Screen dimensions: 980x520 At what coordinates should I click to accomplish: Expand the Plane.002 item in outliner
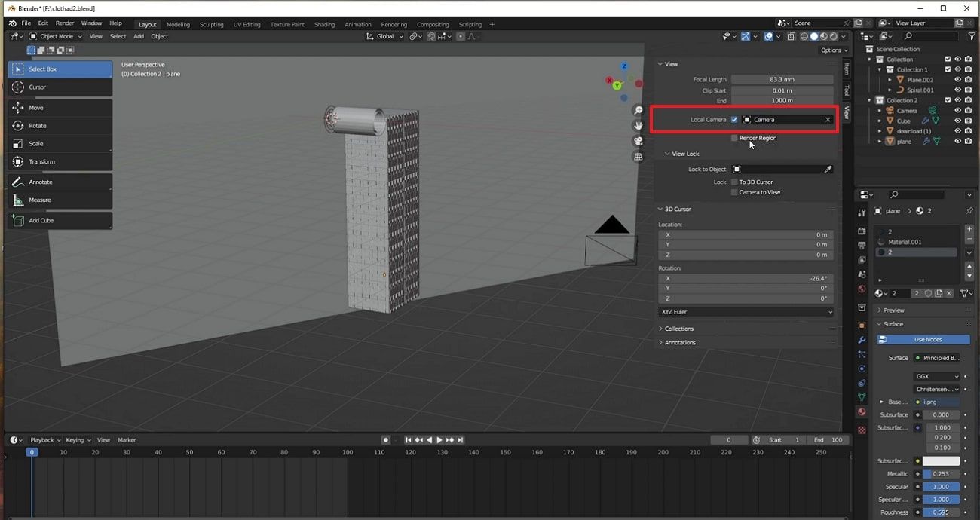click(x=890, y=80)
